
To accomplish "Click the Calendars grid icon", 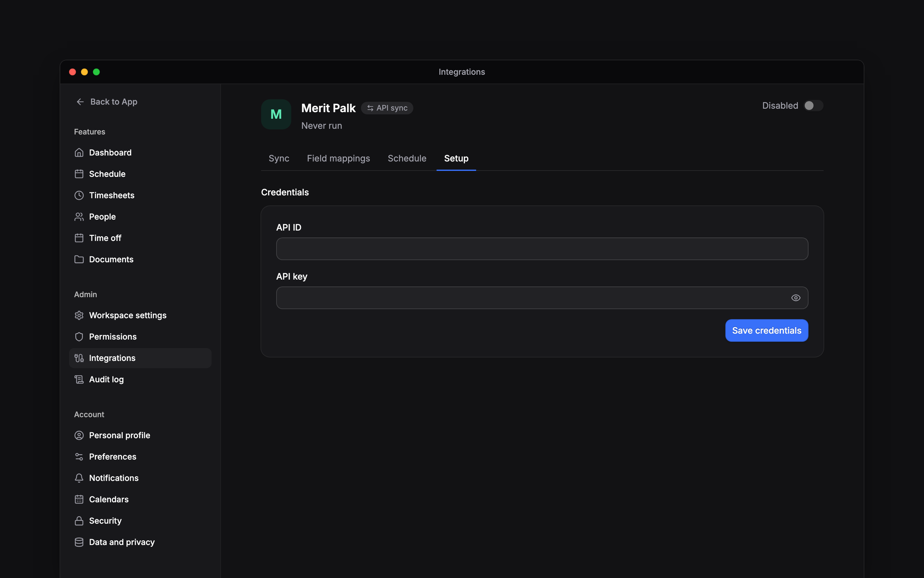I will pyautogui.click(x=79, y=500).
